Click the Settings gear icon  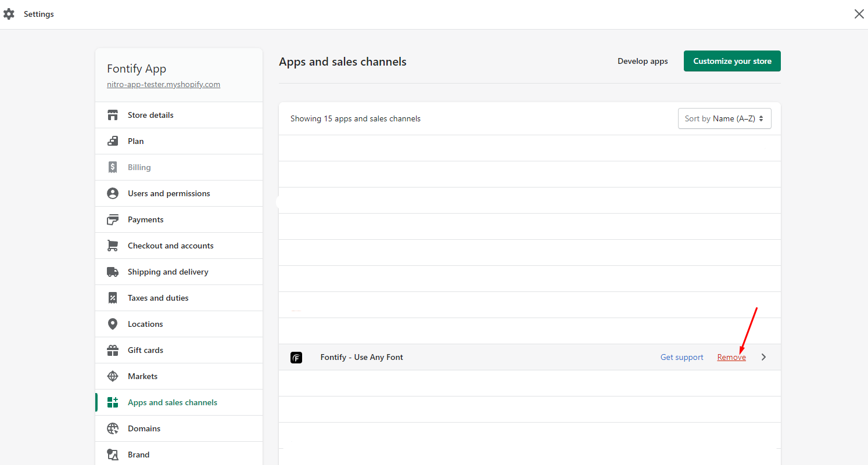9,14
